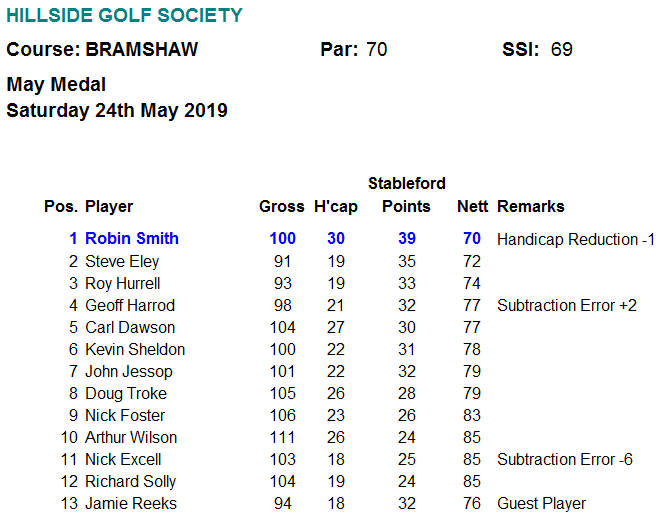Click the Guest Player remark
This screenshot has height=512, width=658.
[541, 503]
